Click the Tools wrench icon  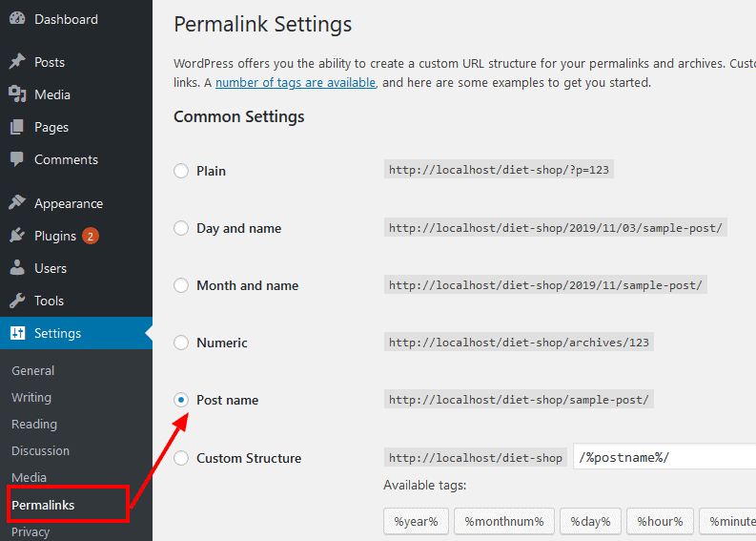click(17, 301)
